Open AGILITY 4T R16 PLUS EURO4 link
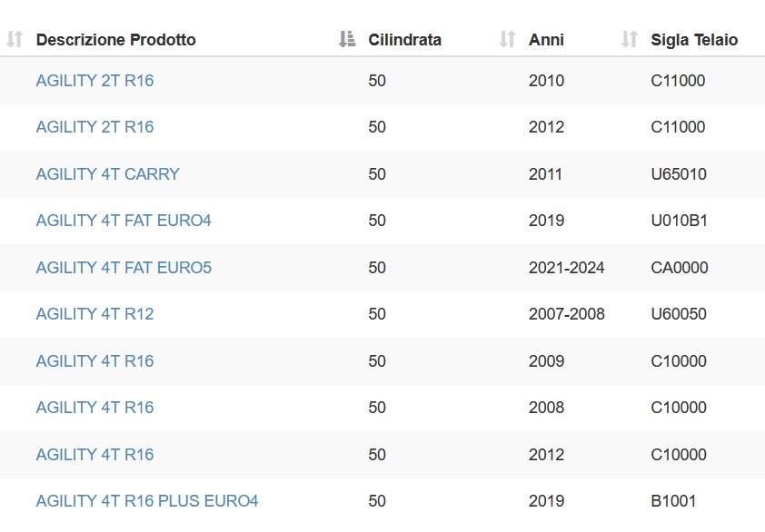 [147, 501]
